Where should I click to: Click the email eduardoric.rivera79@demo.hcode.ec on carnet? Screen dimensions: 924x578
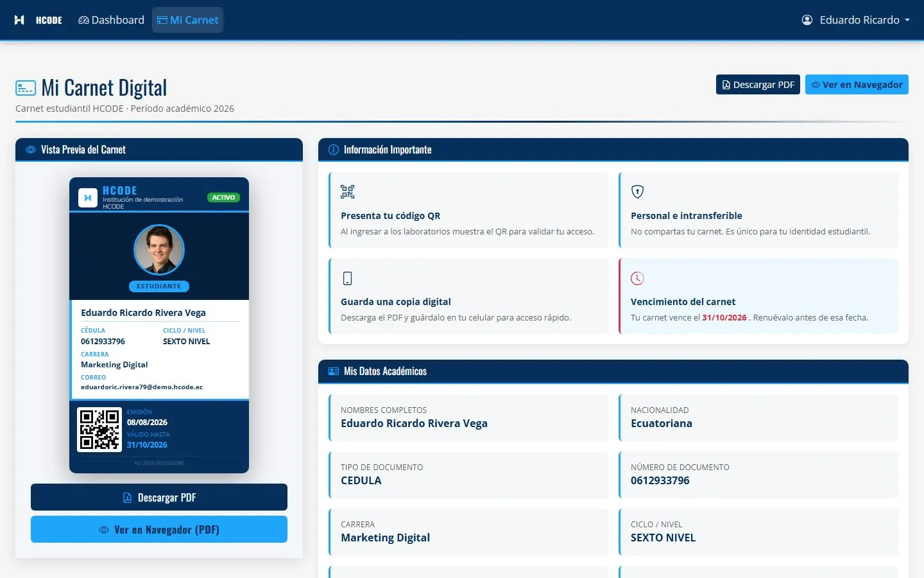tap(142, 387)
